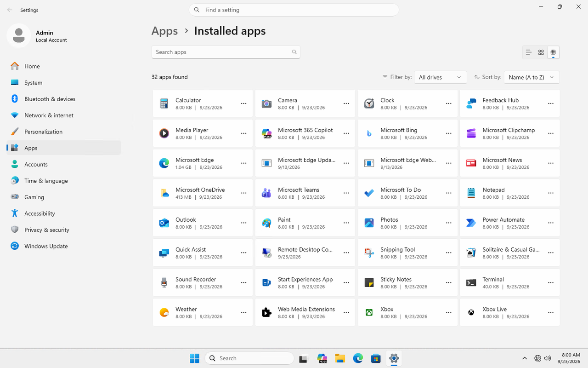Open File Explorer from taskbar
The width and height of the screenshot is (588, 368).
(x=340, y=358)
